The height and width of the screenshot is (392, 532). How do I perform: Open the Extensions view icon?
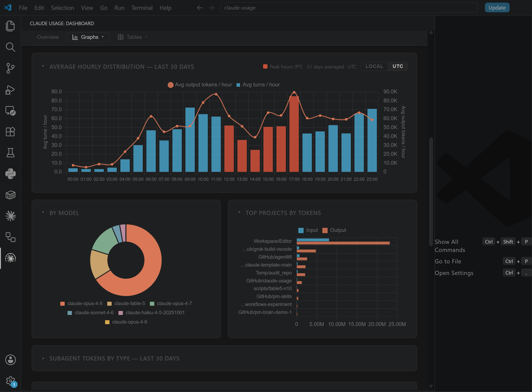click(x=10, y=132)
